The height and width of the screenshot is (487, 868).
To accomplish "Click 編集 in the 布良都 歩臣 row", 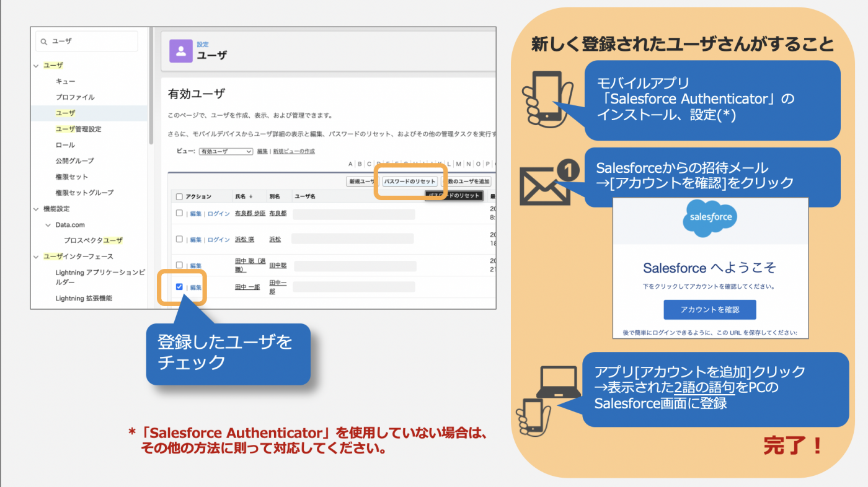I will [195, 213].
